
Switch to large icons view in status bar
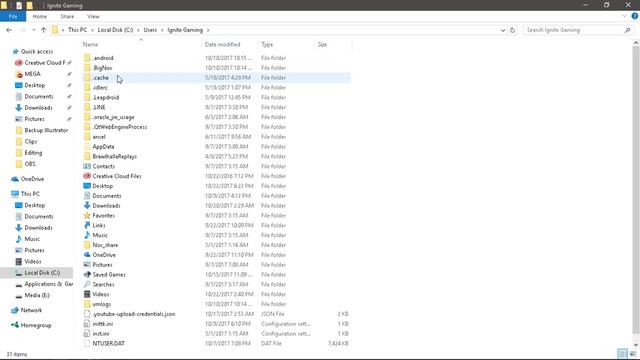coord(633,354)
